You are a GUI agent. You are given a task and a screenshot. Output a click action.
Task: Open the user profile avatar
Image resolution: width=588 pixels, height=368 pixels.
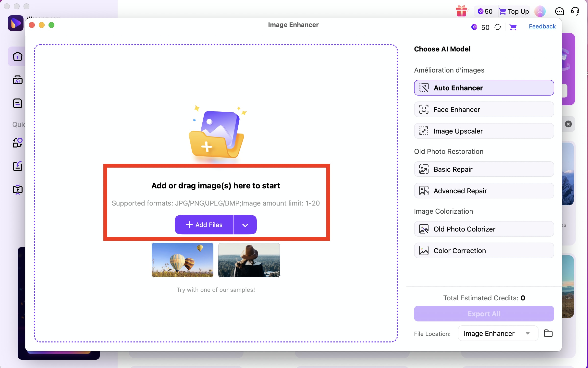pos(540,11)
